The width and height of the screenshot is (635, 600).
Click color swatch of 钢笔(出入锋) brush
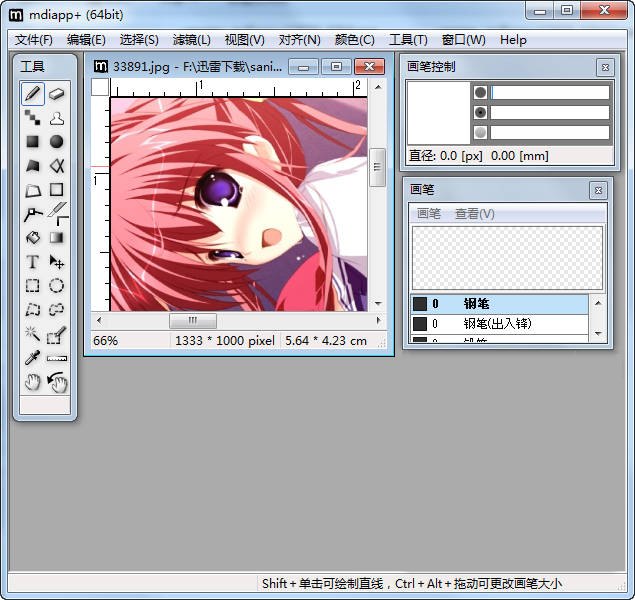coord(420,323)
